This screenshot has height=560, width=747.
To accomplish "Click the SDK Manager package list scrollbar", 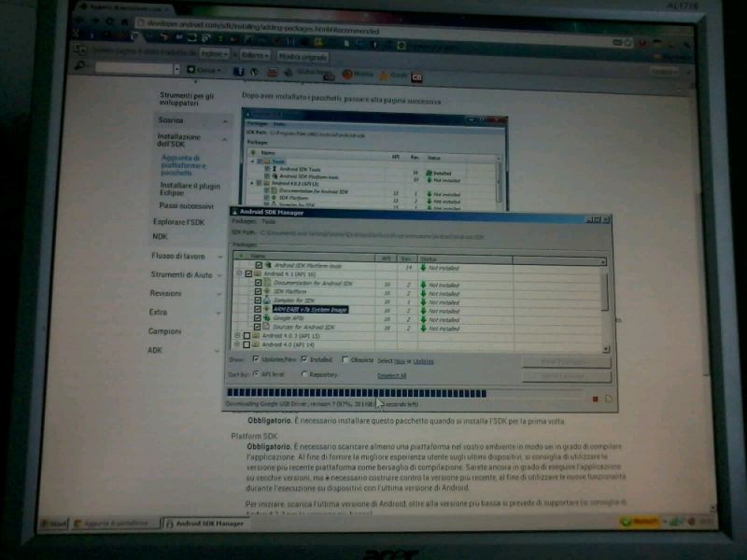I will 605,305.
